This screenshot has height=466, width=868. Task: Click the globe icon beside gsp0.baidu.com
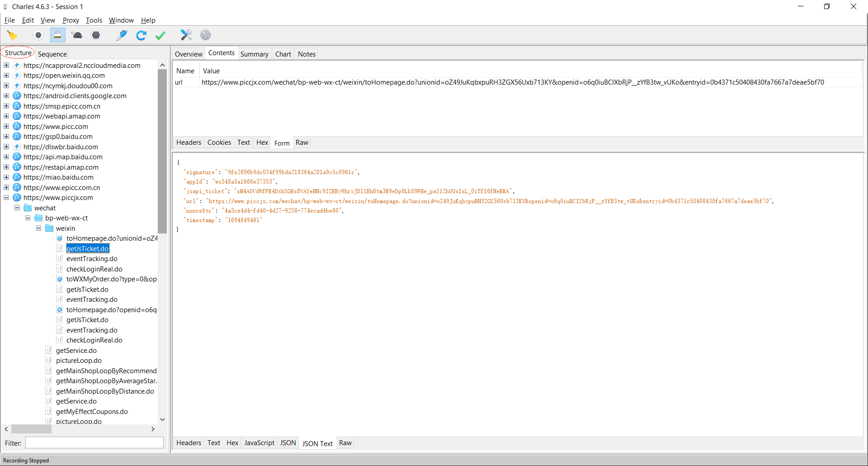(17, 137)
